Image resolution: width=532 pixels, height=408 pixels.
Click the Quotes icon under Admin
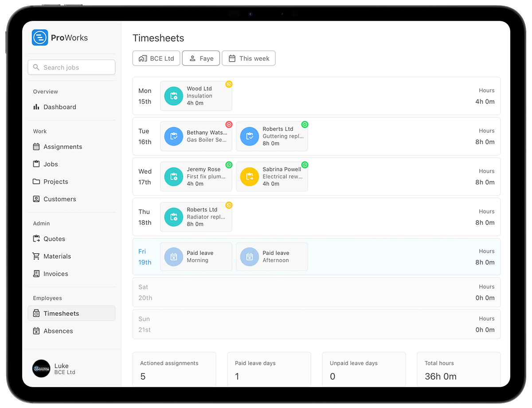tap(36, 239)
